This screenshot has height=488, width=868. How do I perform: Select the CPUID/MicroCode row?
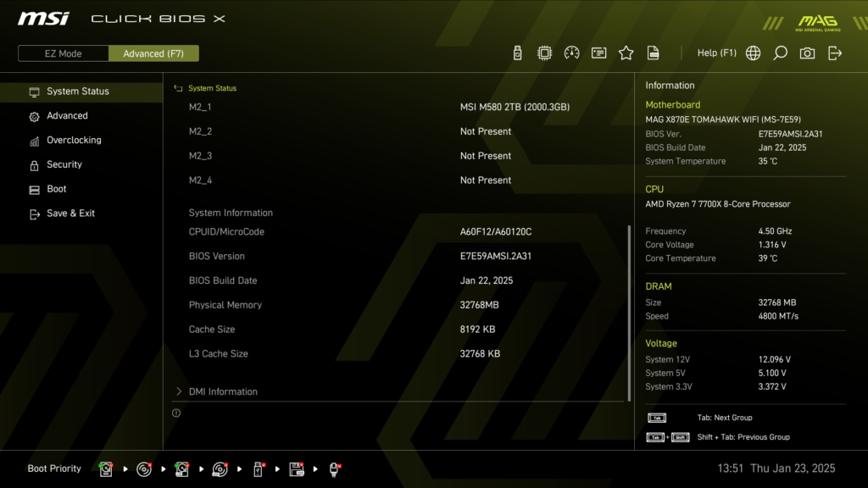pyautogui.click(x=398, y=232)
